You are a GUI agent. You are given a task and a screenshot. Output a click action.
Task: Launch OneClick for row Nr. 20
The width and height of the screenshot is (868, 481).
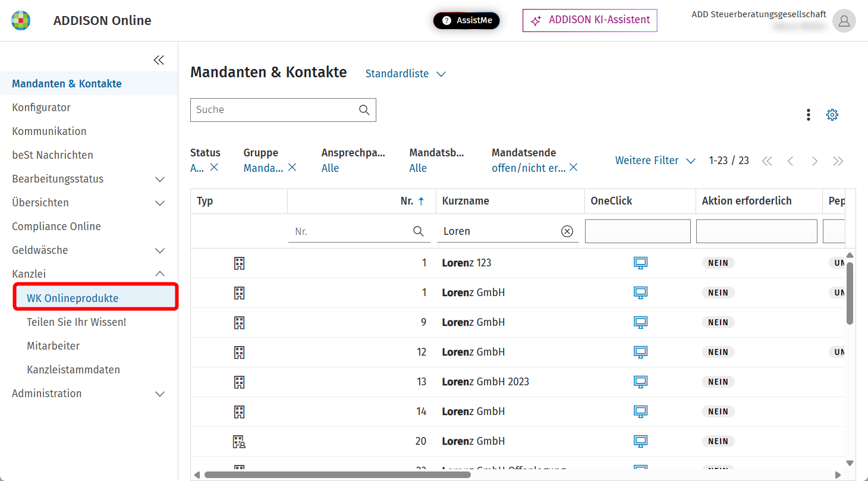[x=640, y=441]
